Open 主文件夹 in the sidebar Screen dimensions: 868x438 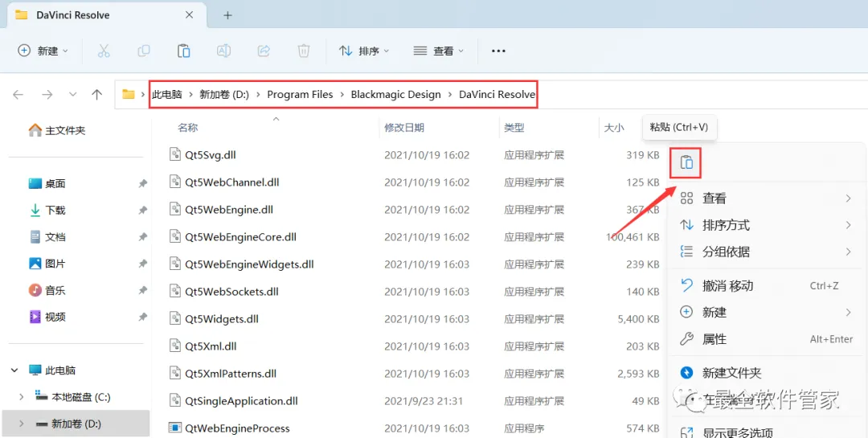(58, 131)
